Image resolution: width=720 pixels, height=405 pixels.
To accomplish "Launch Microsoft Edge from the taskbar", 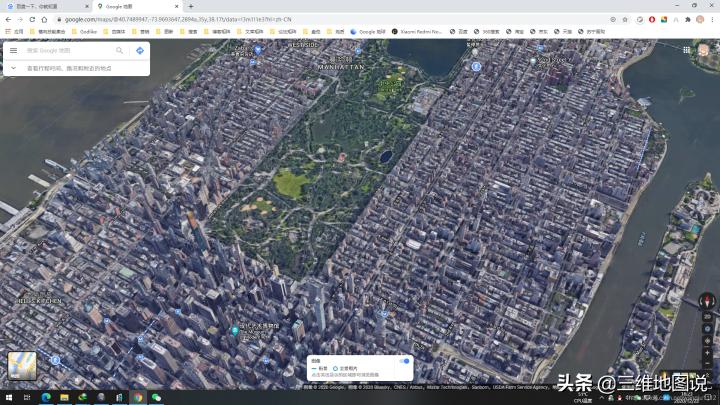I will point(45,398).
